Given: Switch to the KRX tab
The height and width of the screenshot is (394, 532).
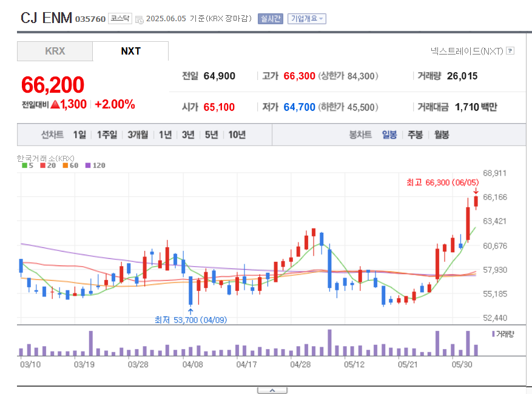Looking at the screenshot, I should (x=55, y=51).
